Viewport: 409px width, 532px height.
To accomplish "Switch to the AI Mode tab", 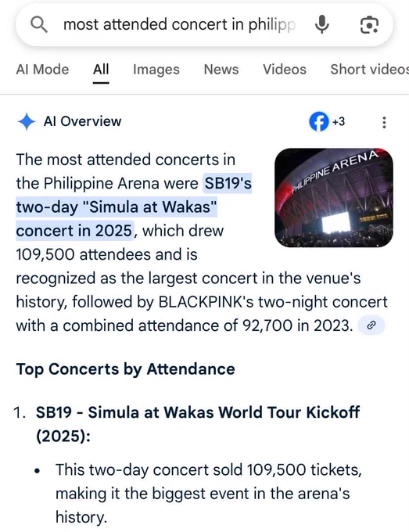I will 42,70.
